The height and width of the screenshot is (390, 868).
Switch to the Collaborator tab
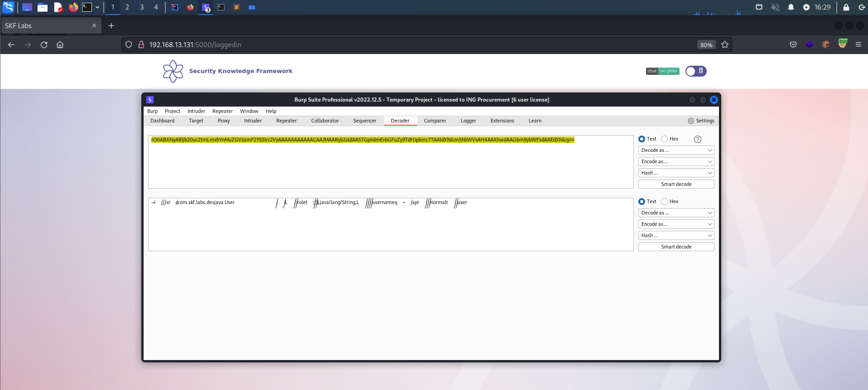coord(325,121)
